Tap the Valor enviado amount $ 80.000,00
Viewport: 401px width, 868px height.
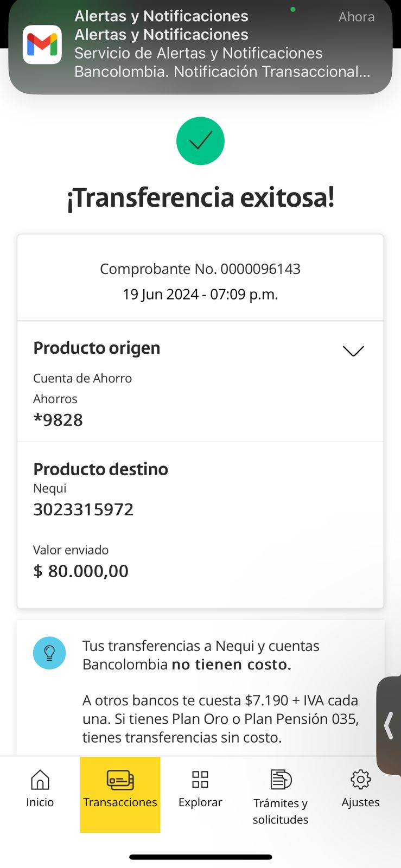click(x=81, y=571)
